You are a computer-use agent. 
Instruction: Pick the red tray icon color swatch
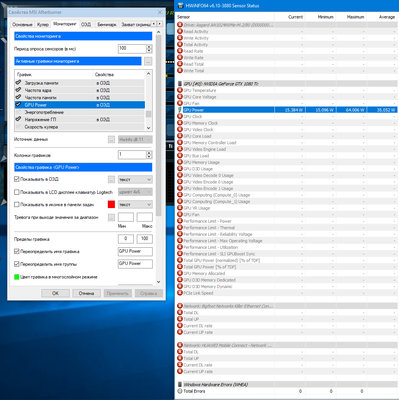pos(111,204)
